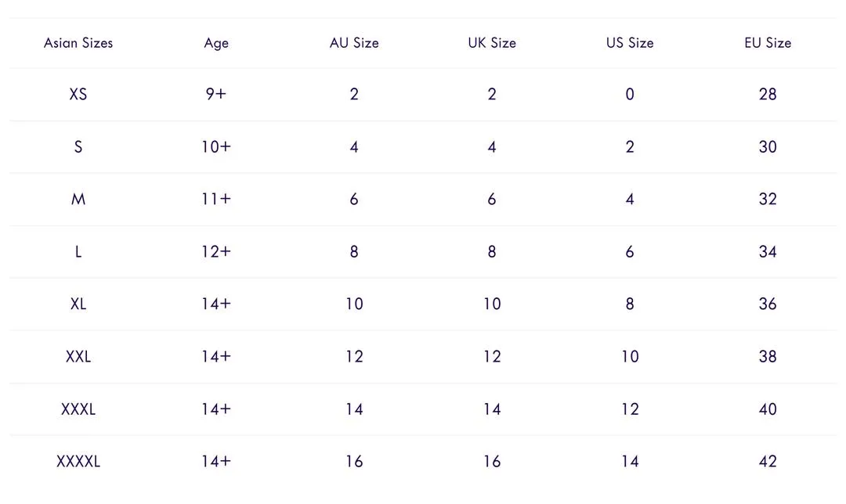Click the S size row label
Viewport: 846px width, 504px height.
pyautogui.click(x=78, y=146)
